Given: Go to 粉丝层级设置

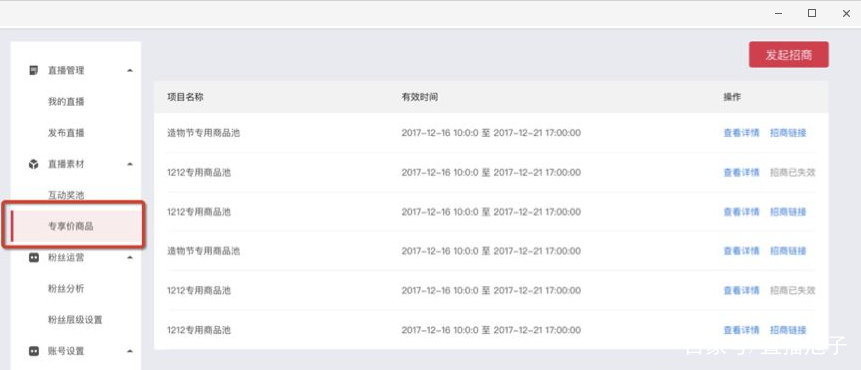Looking at the screenshot, I should point(75,319).
